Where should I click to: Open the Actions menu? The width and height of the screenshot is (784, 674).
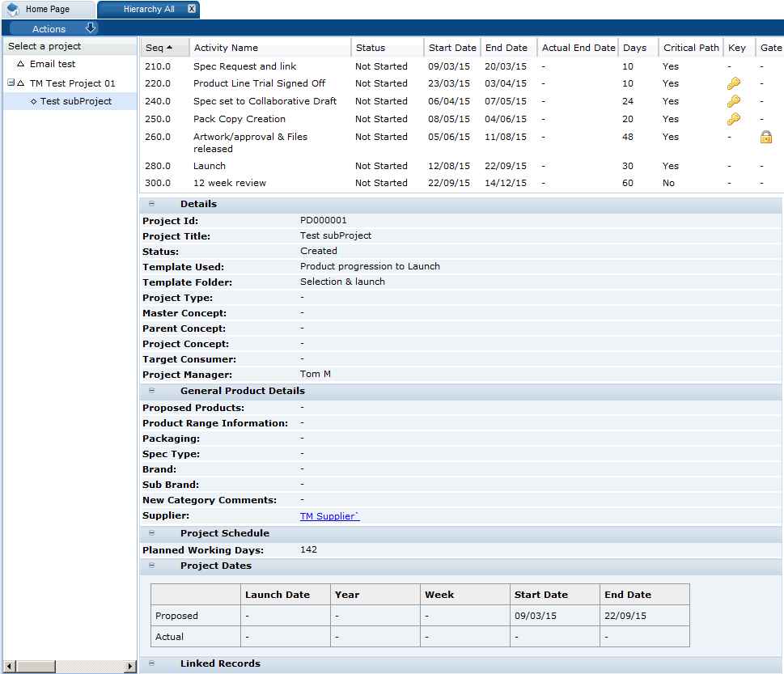coord(49,28)
